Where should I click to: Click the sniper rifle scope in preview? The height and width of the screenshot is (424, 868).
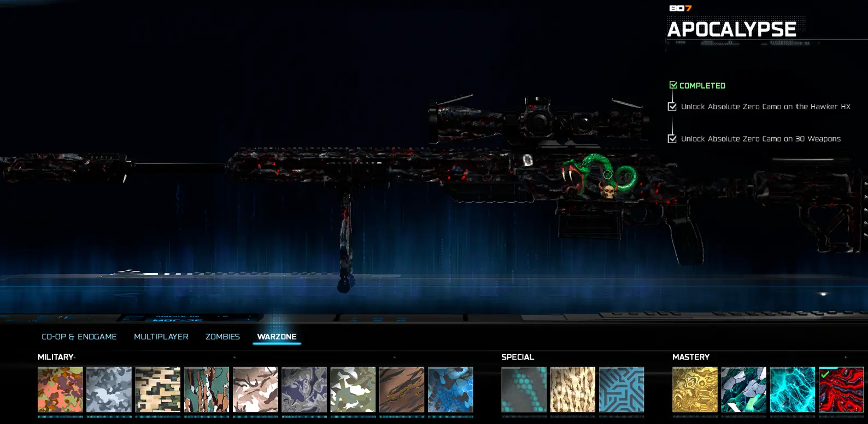click(538, 120)
